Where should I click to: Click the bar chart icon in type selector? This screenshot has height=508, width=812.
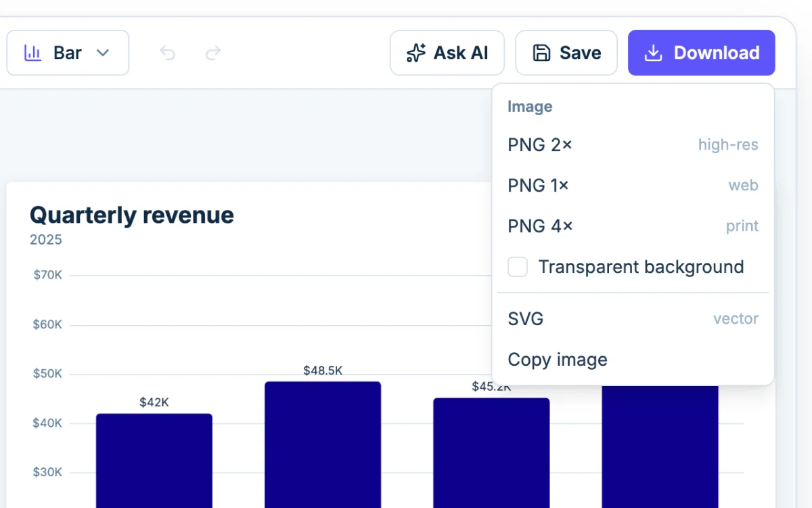click(x=32, y=53)
